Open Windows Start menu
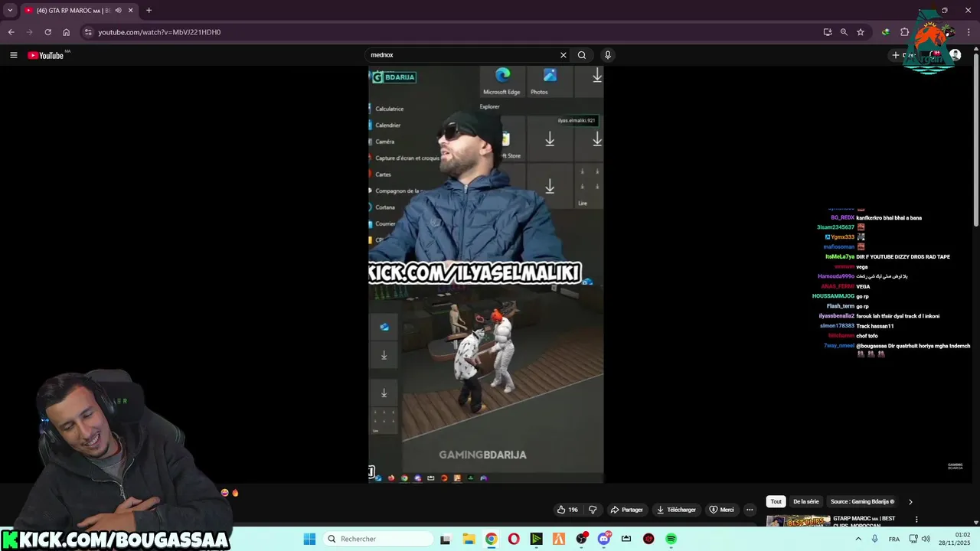This screenshot has height=551, width=980. tap(309, 539)
